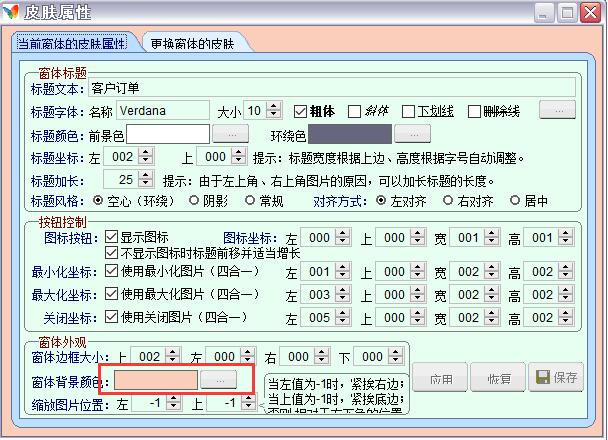Click browse button next to 前景色 swatch
This screenshot has width=608, height=440.
[x=231, y=132]
